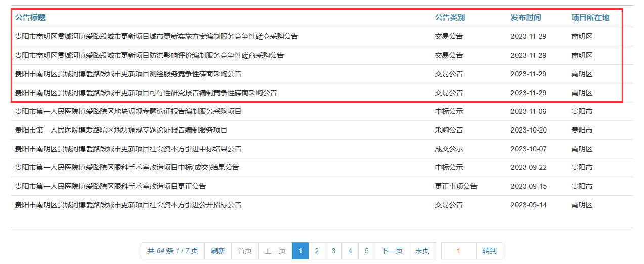Open 测绘服务竞争性磋商采购公告 announcement
The height and width of the screenshot is (264, 644).
click(x=128, y=74)
